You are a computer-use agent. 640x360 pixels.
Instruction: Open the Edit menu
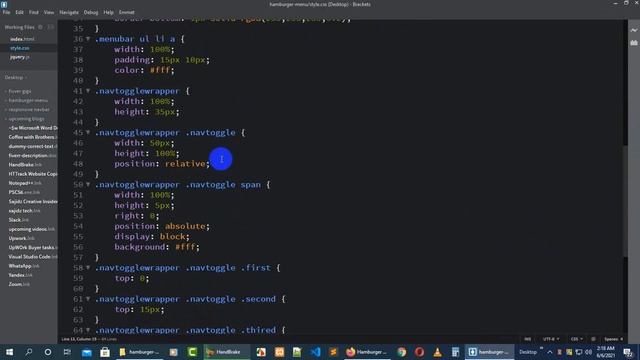[x=20, y=12]
